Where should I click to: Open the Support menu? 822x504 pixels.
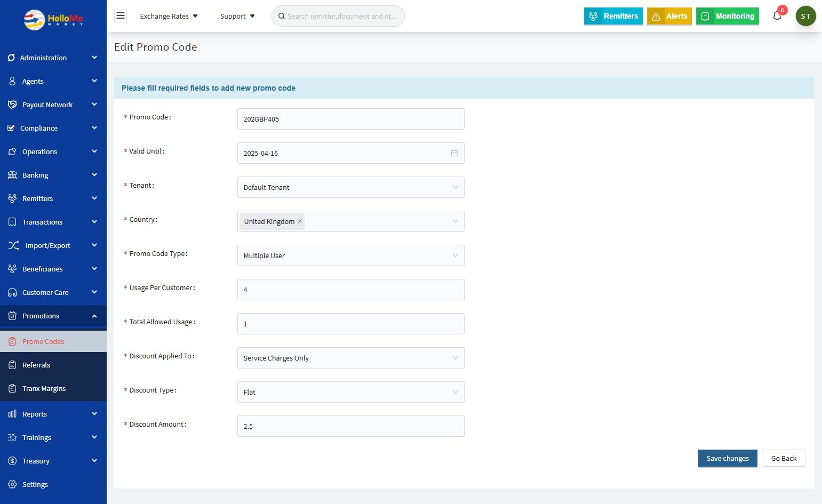click(x=237, y=16)
